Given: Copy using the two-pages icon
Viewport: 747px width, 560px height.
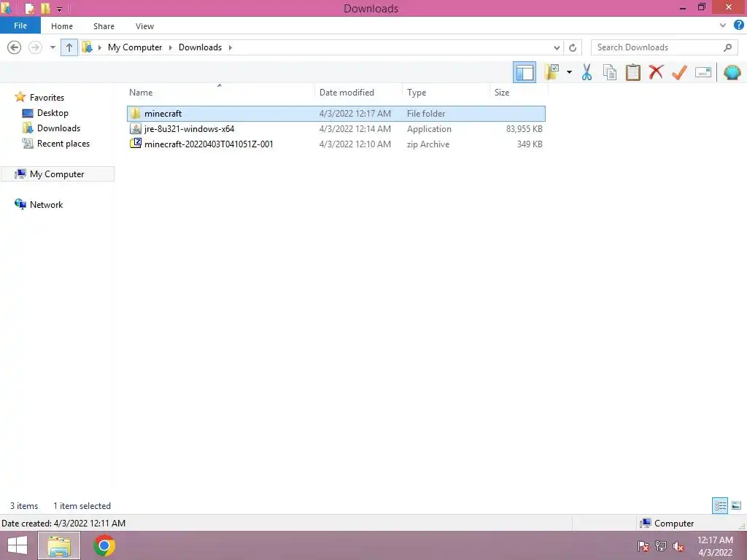Looking at the screenshot, I should click(610, 72).
